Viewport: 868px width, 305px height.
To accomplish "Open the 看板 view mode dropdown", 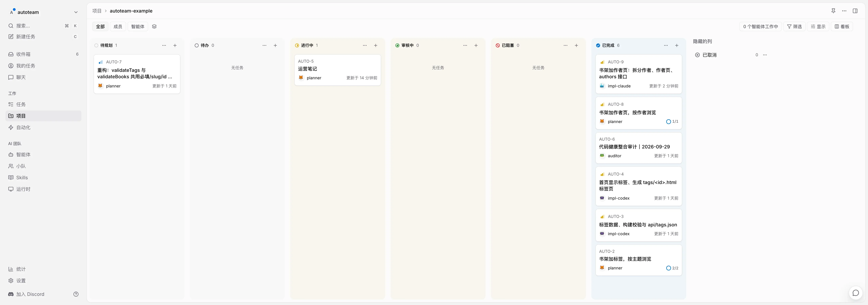I will 842,27.
